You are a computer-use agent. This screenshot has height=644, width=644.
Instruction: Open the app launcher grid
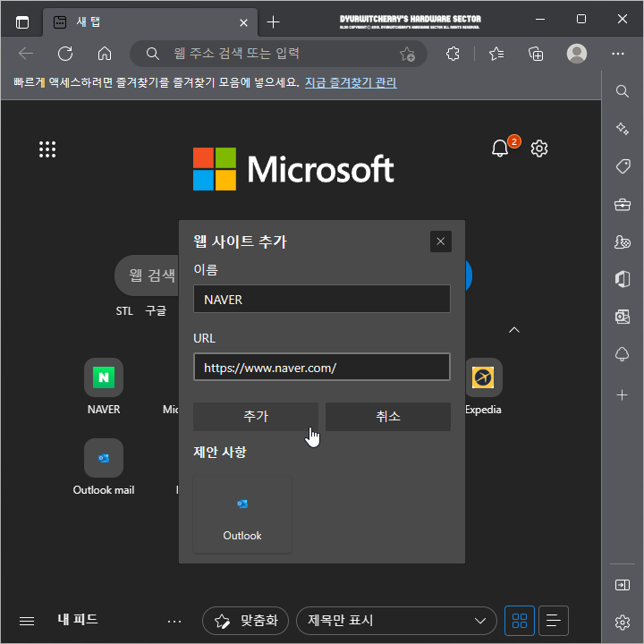47,149
